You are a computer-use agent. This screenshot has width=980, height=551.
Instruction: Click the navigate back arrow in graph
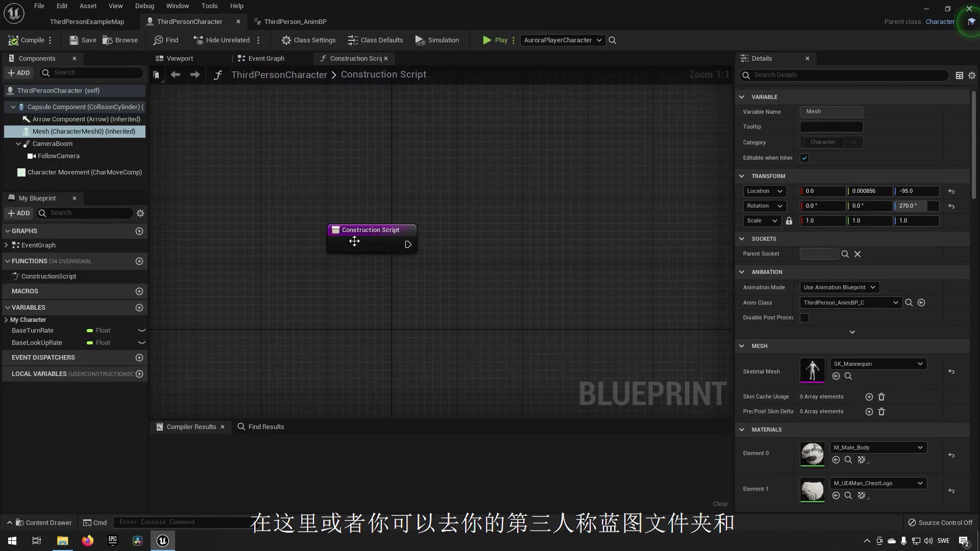coord(175,74)
